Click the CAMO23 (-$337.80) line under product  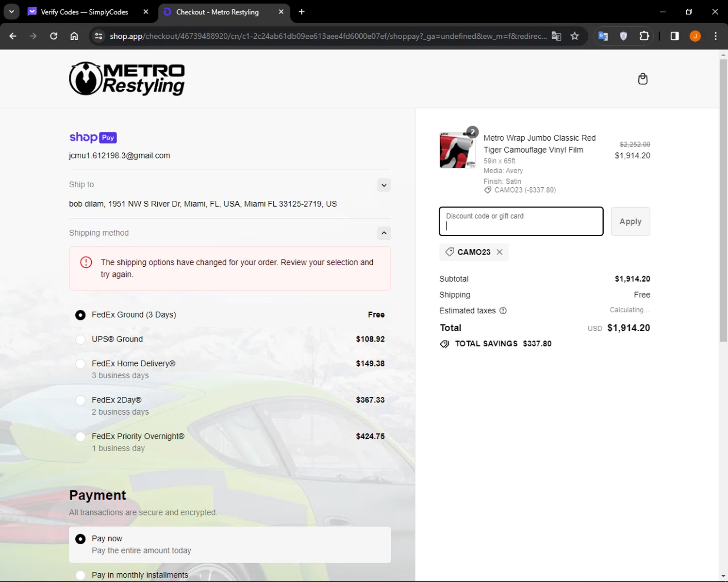(x=520, y=190)
